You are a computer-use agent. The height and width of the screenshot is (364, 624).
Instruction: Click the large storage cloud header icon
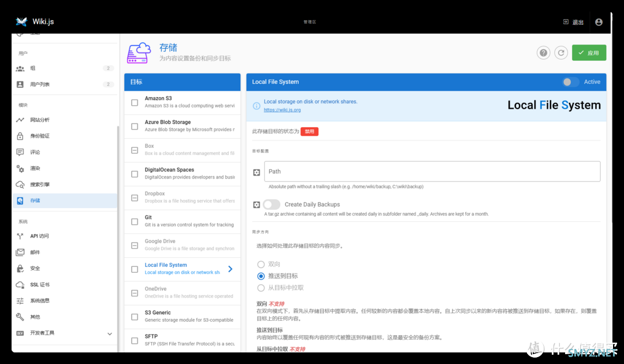[x=139, y=53]
